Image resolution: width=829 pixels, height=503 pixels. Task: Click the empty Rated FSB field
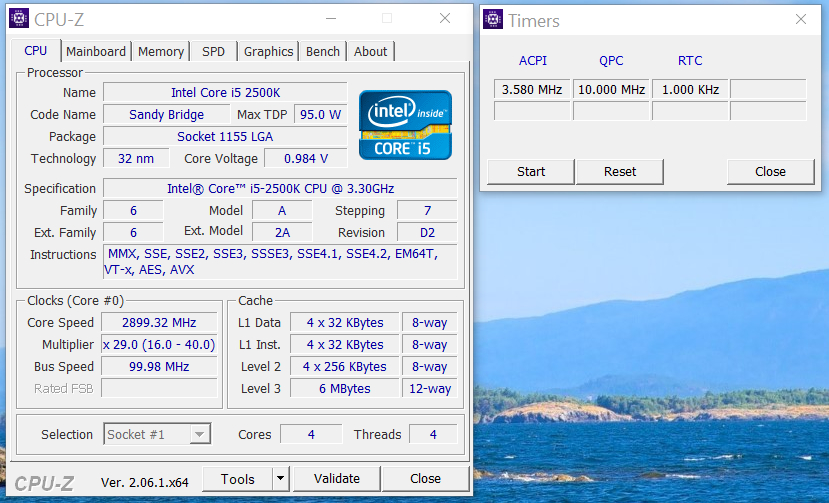coord(159,389)
